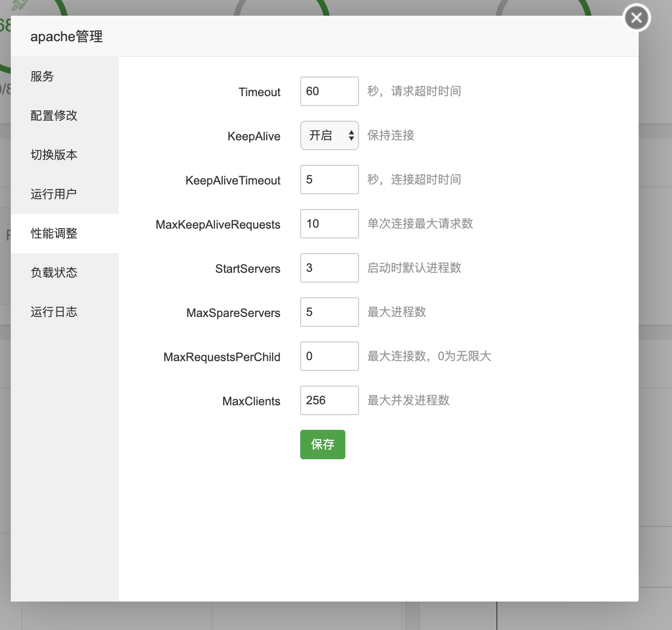Select the 性能调整 tab
The height and width of the screenshot is (630, 672).
click(65, 234)
